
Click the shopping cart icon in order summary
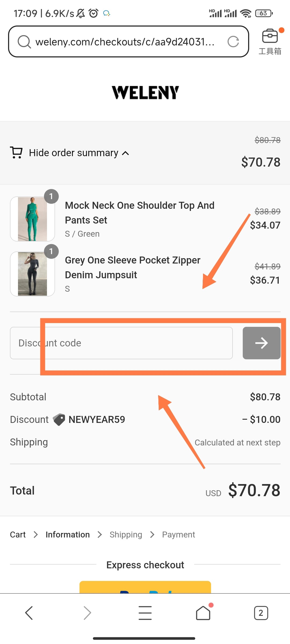click(16, 152)
